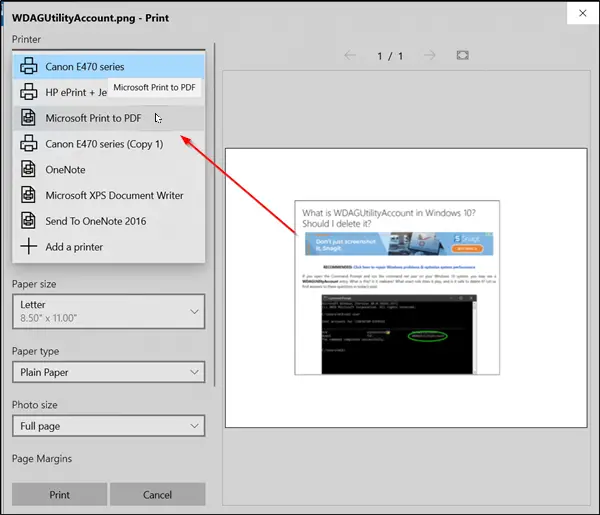Click the Canon E470 series printer icon
The image size is (600, 515).
[x=29, y=66]
